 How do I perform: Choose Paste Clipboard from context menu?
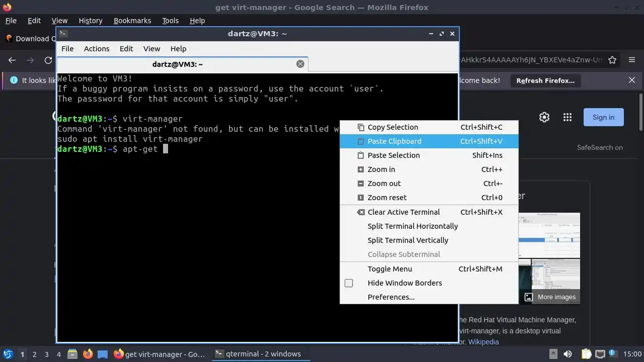[x=429, y=141]
